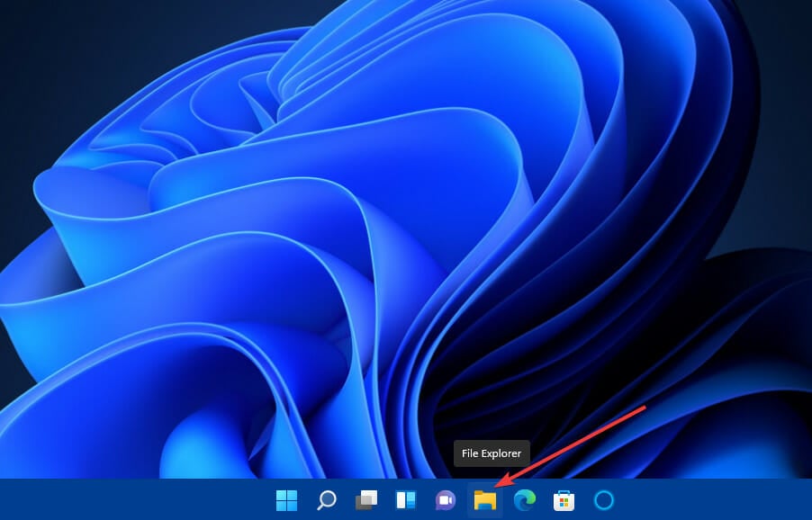Launch Microsoft Edge browser
Image resolution: width=812 pixels, height=520 pixels.
point(525,500)
